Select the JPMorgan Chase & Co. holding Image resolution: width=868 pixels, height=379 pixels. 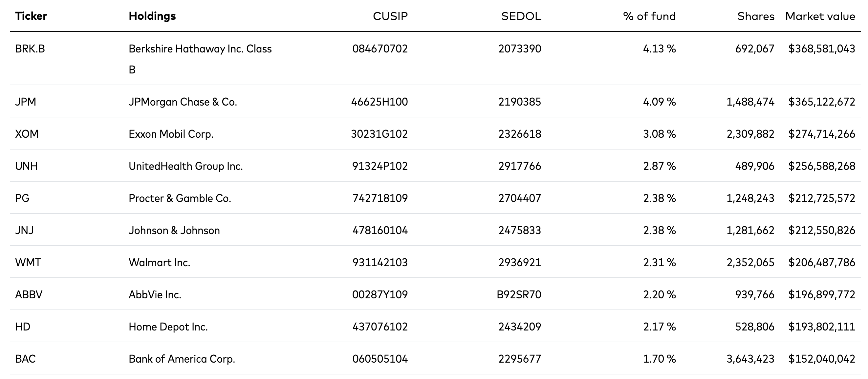(x=183, y=102)
